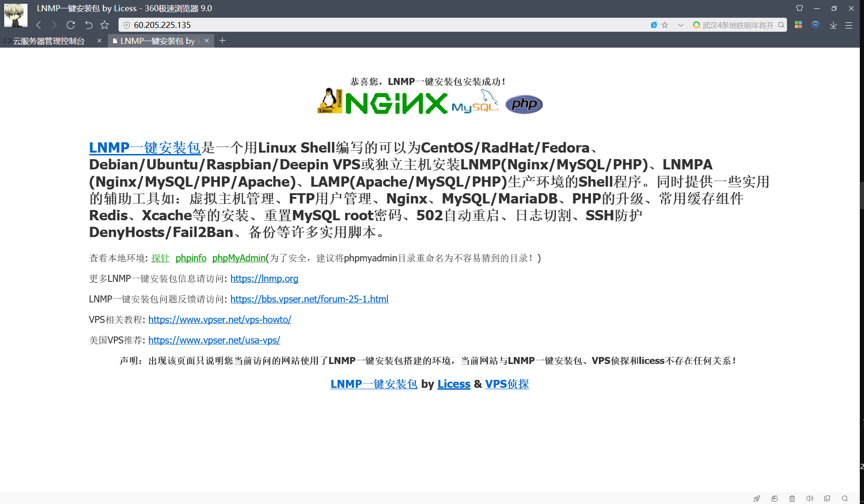Click the 360 search engine logo
Image resolution: width=864 pixels, height=504 pixels.
(x=696, y=25)
